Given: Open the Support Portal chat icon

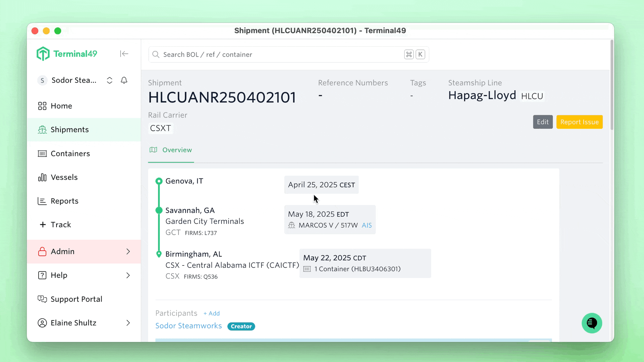Looking at the screenshot, I should (x=42, y=299).
